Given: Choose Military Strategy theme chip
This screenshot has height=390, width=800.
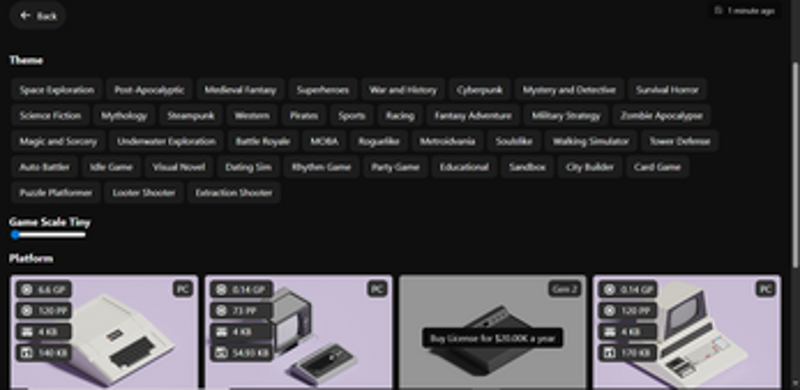Looking at the screenshot, I should pos(566,115).
